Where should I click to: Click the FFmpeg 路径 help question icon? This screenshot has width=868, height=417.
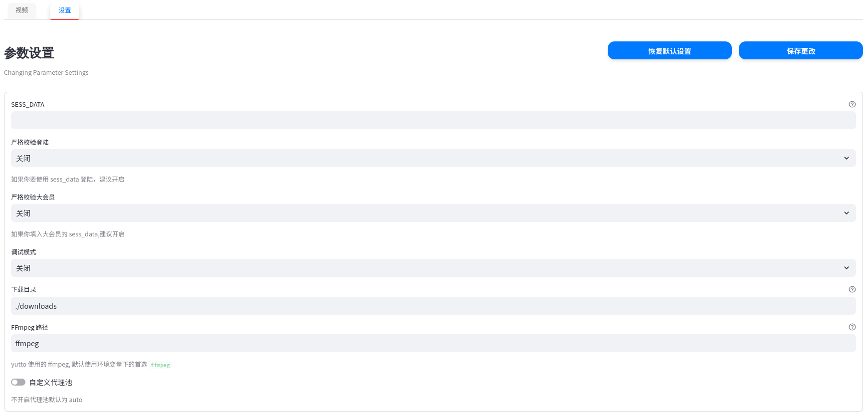coord(852,327)
